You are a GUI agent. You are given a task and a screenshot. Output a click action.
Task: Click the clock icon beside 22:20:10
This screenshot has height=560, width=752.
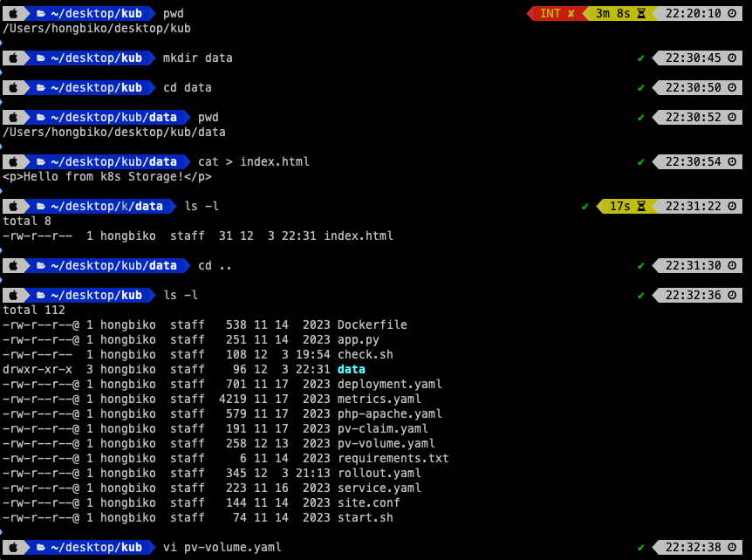point(732,13)
